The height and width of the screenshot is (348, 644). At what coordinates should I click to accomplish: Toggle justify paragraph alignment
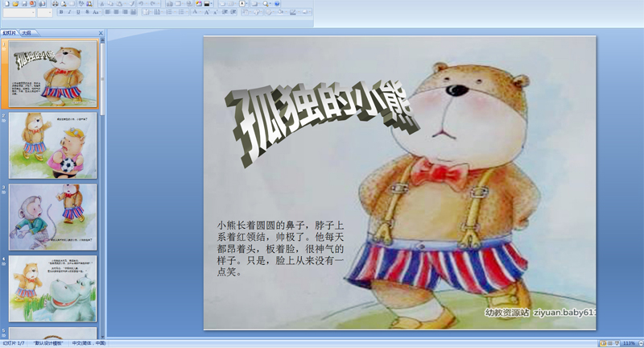pos(134,12)
